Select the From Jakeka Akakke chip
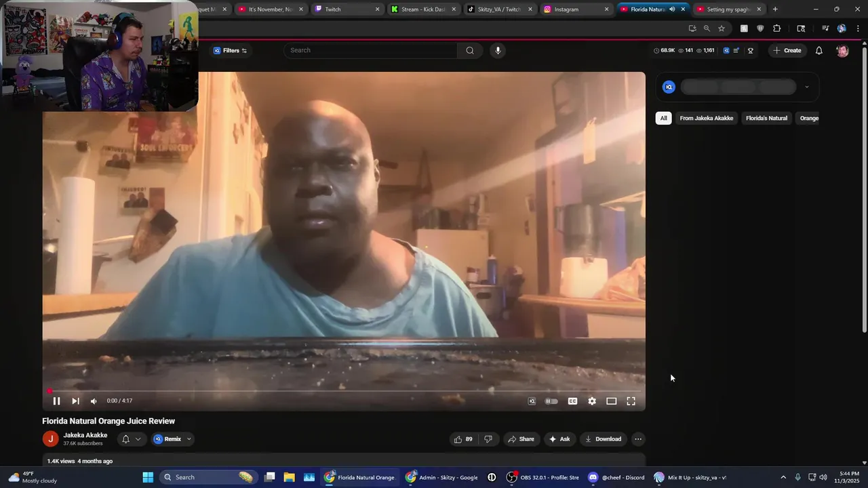 706,118
